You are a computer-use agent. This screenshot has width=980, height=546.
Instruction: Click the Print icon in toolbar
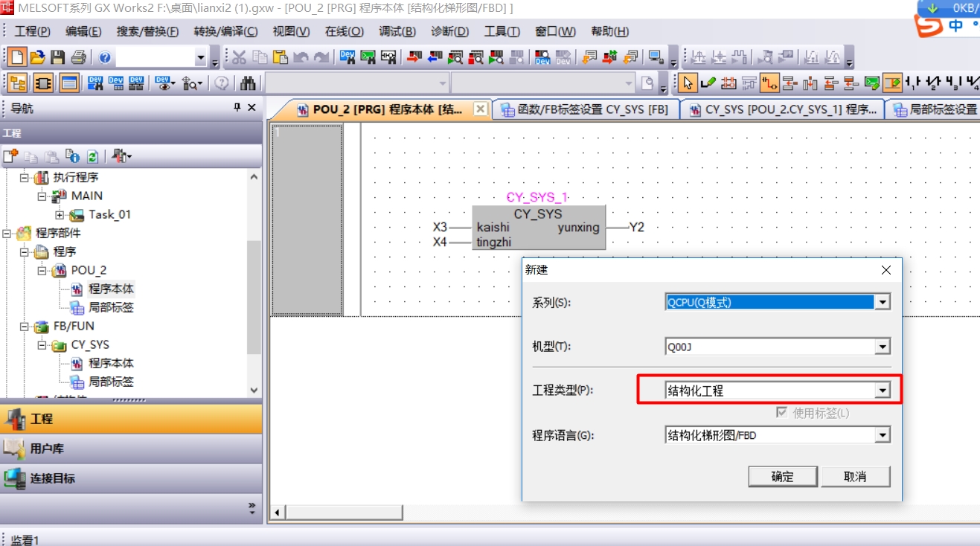pos(78,57)
